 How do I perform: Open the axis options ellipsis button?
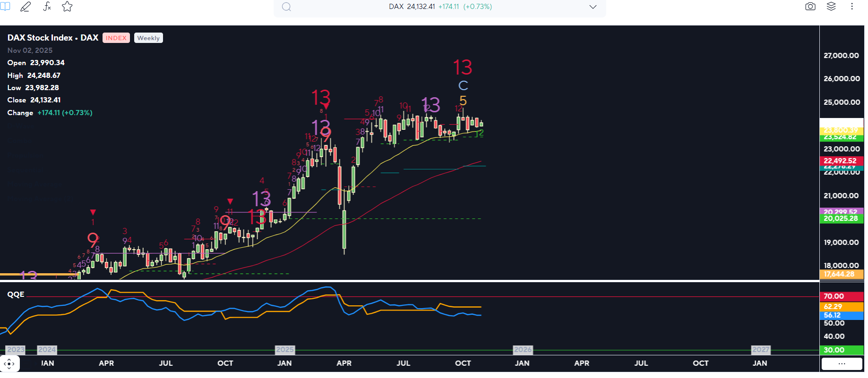842,364
